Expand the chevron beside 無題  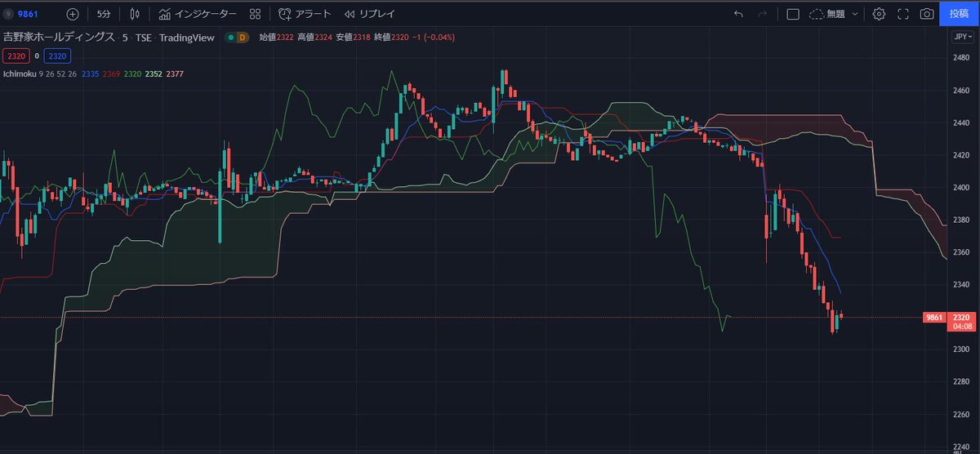pyautogui.click(x=855, y=14)
